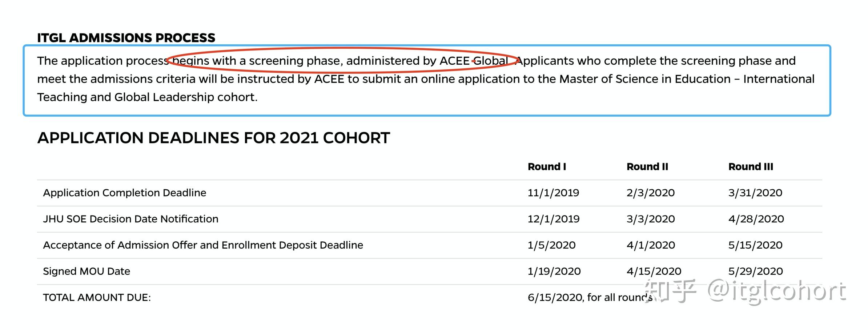Select the 4/1/2020 enrollment deposit deadline
This screenshot has height=330, width=868.
(x=650, y=245)
